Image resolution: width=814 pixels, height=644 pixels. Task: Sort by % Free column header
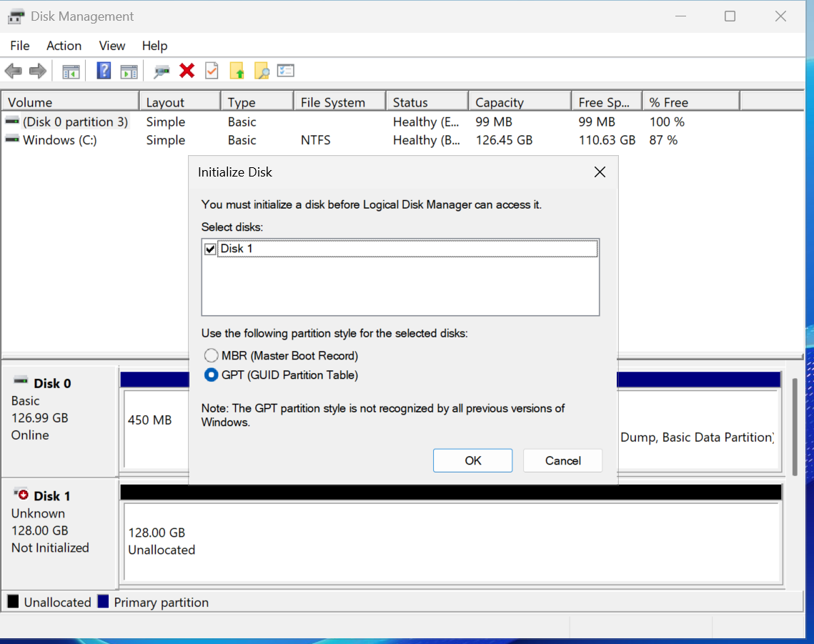(691, 102)
